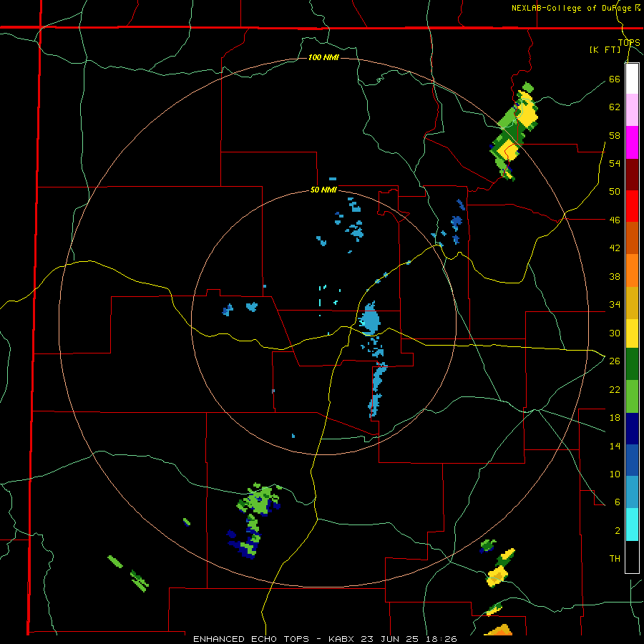The height and width of the screenshot is (644, 644).
Task: Pick the dark red maroon legend swatch
Action: click(x=632, y=175)
